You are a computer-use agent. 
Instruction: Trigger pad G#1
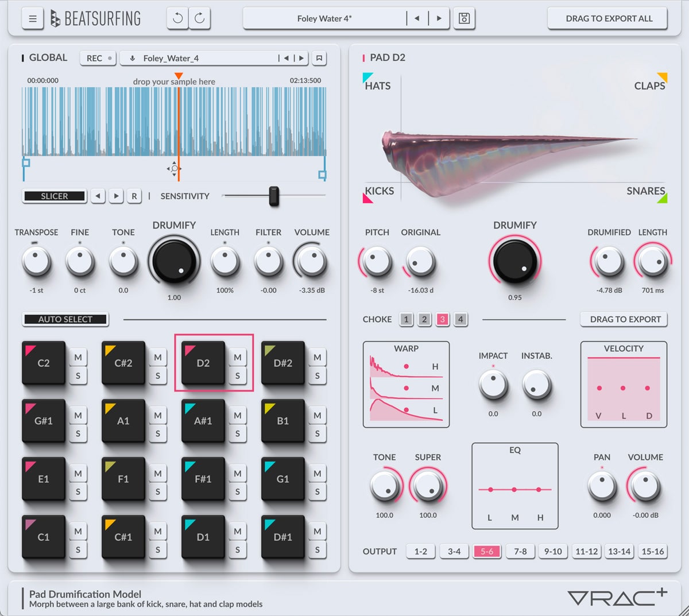[44, 421]
